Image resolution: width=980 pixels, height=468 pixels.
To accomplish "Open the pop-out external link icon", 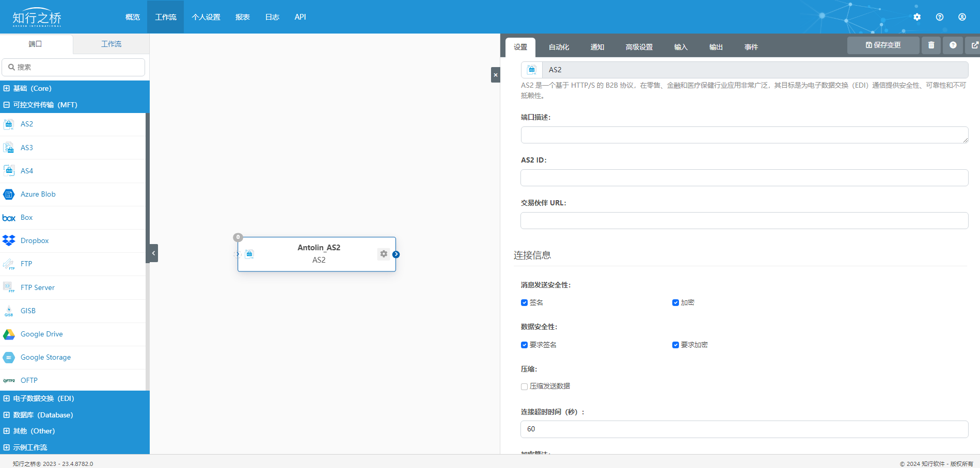I will pos(974,45).
